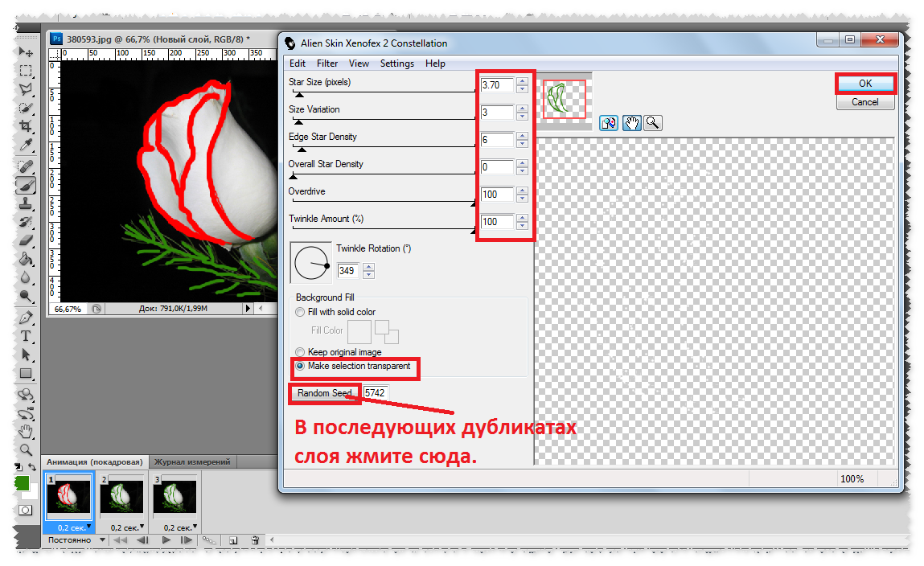Viewport: 924px width, 566px height.
Task: Select the Eyedropper tool
Action: pyautogui.click(x=26, y=145)
